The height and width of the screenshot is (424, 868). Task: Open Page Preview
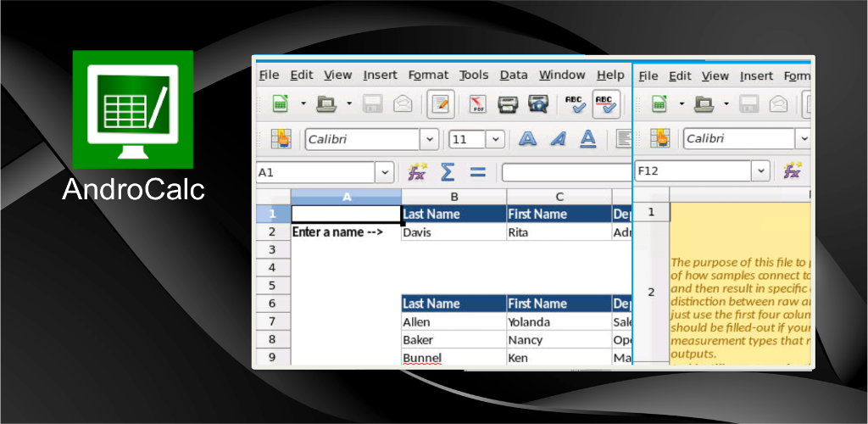pyautogui.click(x=537, y=103)
